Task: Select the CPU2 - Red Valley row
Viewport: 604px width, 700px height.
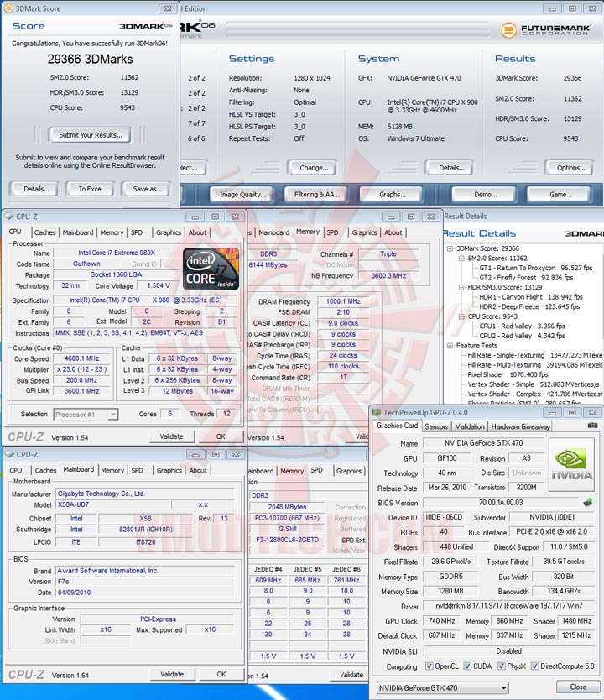Action: (x=522, y=336)
